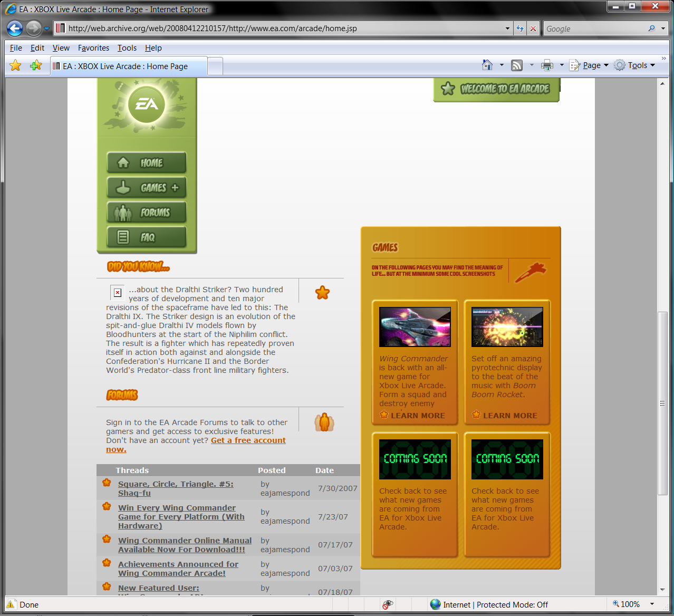Click the Refresh page icon
The width and height of the screenshot is (674, 616).
click(x=520, y=28)
